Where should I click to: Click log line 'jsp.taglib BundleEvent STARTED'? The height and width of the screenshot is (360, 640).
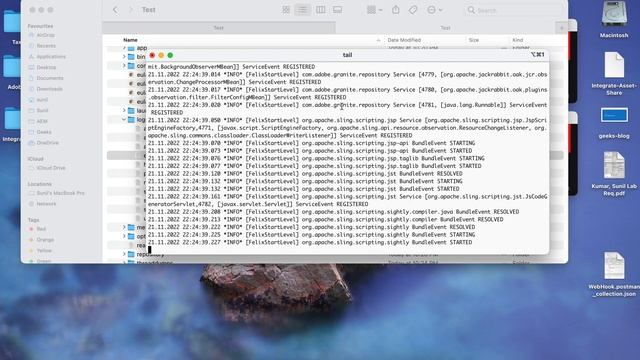pyautogui.click(x=314, y=166)
